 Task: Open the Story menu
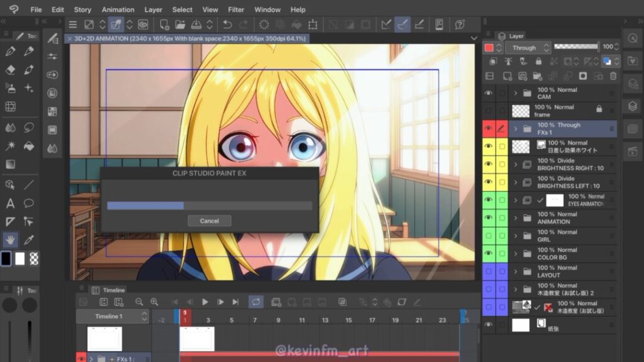click(82, 9)
